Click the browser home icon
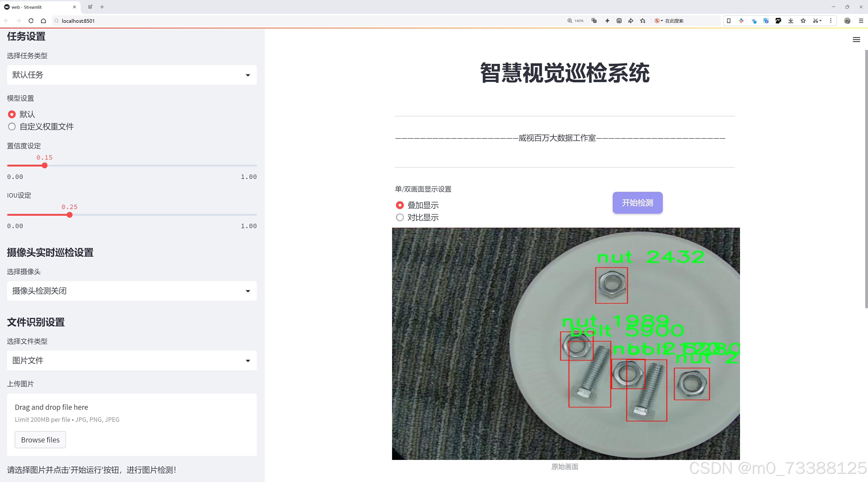 (x=43, y=21)
